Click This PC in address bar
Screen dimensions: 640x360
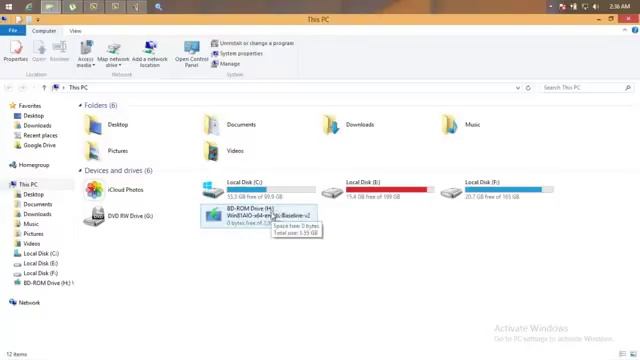(x=78, y=88)
